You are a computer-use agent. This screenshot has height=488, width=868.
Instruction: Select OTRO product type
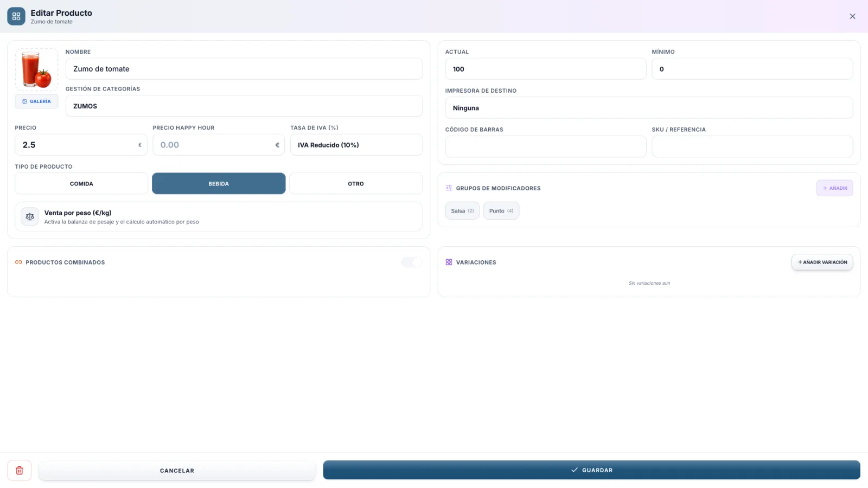click(x=356, y=184)
